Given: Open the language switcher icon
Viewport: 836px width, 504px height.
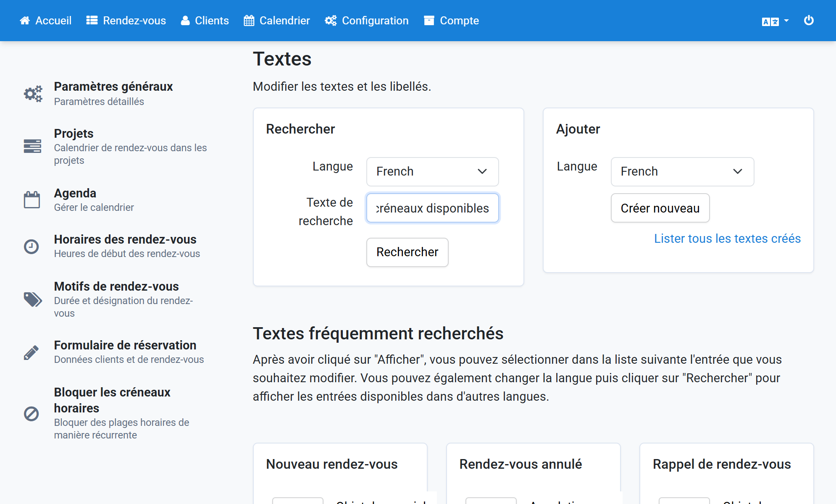Looking at the screenshot, I should click(775, 21).
